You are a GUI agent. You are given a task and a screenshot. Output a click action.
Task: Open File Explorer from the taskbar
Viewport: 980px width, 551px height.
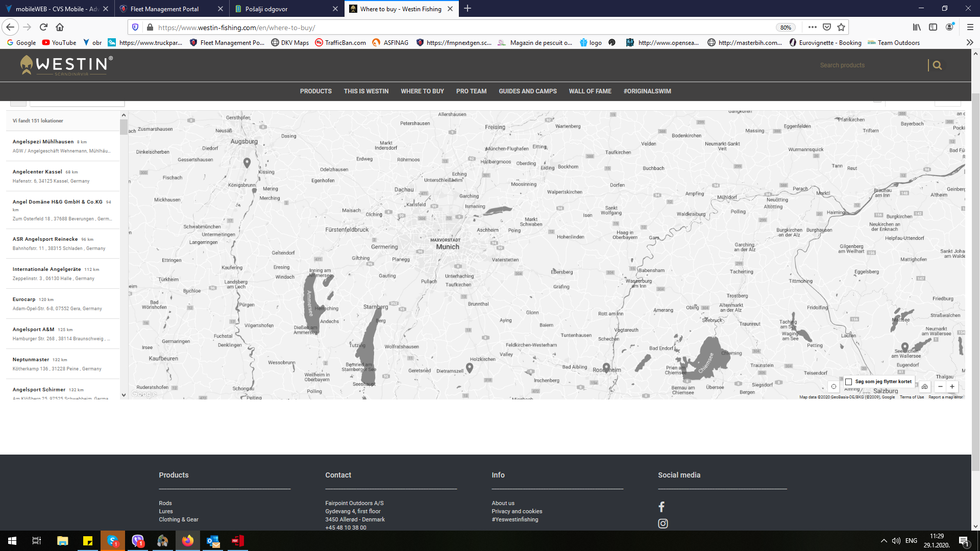pyautogui.click(x=62, y=540)
